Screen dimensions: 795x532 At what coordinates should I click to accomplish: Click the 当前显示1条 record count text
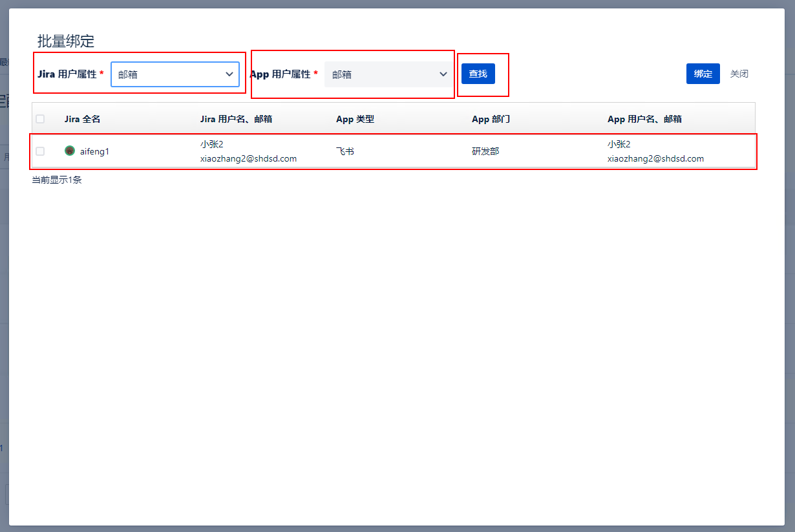pos(57,180)
